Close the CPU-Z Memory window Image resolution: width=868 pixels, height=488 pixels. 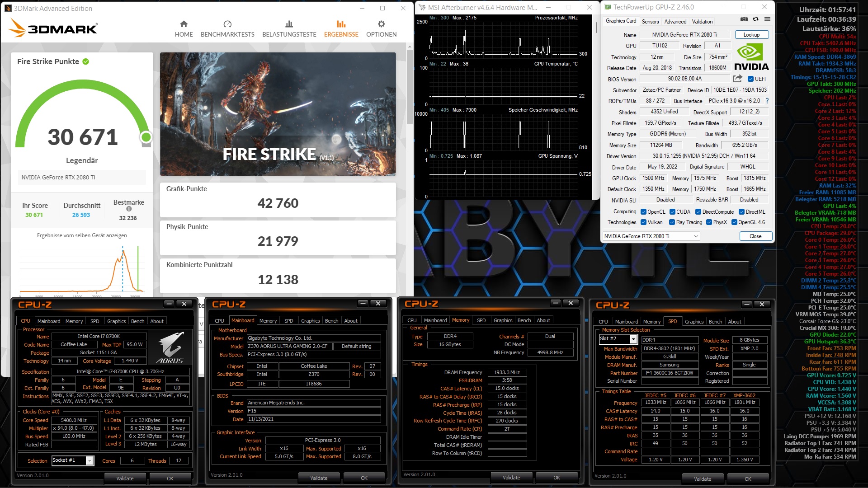click(571, 303)
